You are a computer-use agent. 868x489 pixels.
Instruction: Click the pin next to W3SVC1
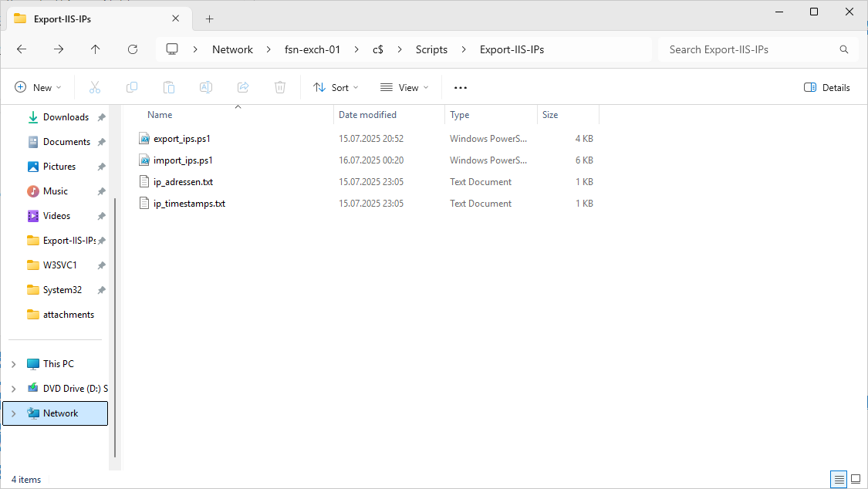click(101, 265)
